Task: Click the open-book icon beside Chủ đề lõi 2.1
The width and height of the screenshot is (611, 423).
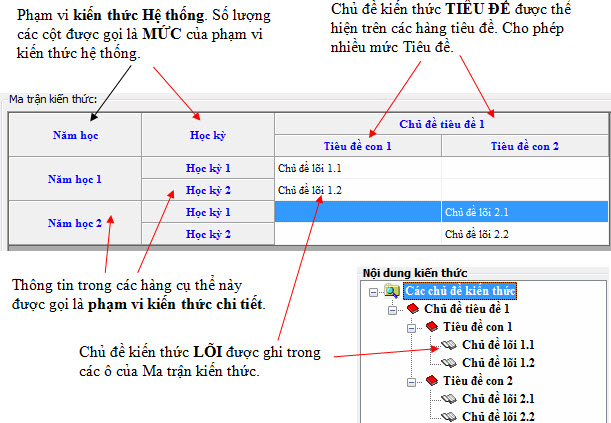Action: [x=449, y=398]
